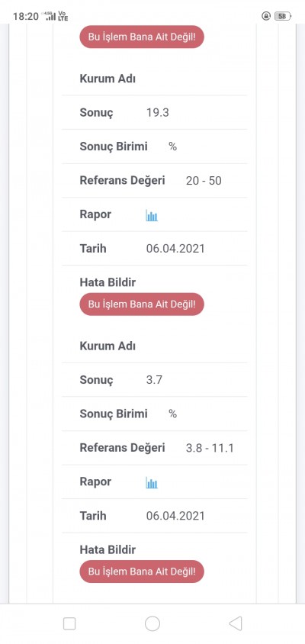The width and height of the screenshot is (305, 644).
Task: Tap the signal strength icon in status bar
Action: click(50, 17)
